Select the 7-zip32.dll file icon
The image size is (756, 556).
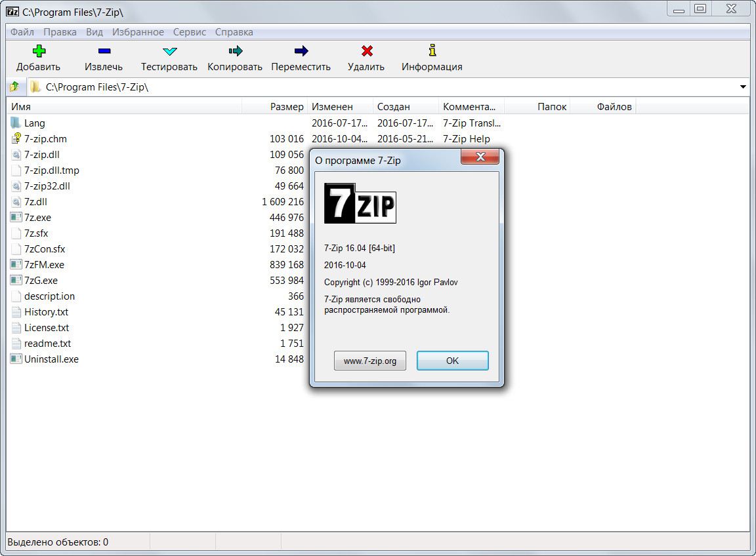click(x=16, y=186)
